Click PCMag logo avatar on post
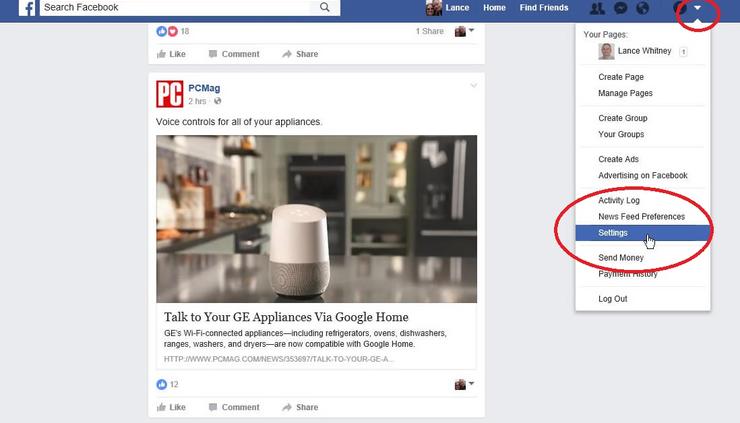 pos(169,94)
